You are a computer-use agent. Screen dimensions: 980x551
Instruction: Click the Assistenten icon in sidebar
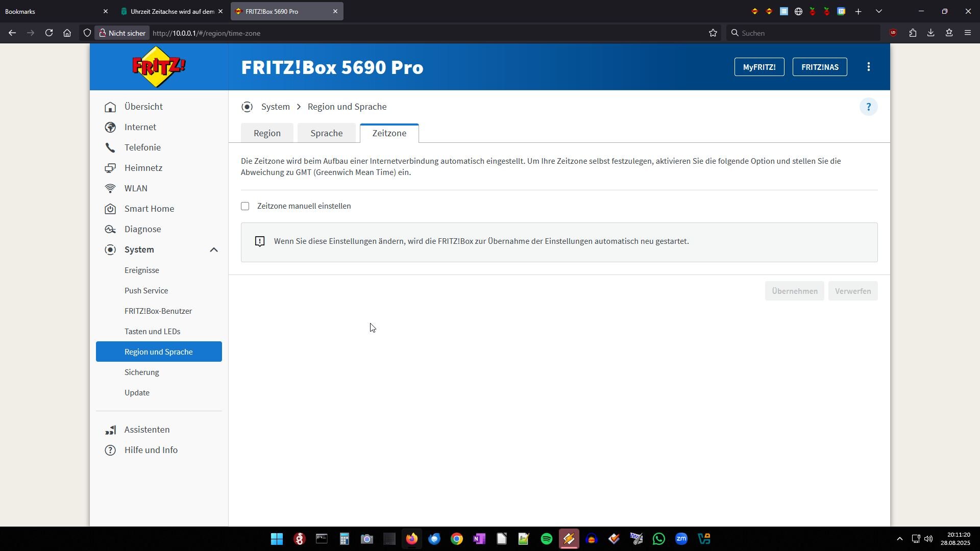point(110,430)
